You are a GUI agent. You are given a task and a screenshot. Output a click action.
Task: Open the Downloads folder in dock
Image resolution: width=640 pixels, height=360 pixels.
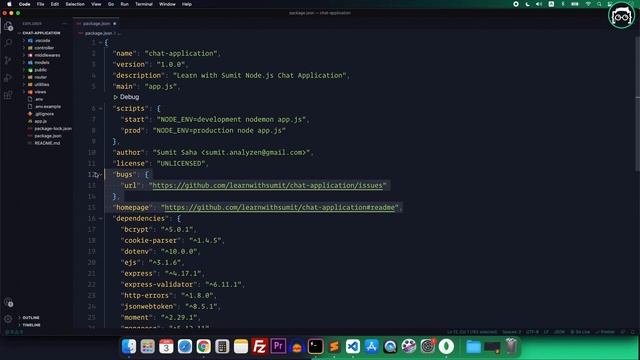473,347
